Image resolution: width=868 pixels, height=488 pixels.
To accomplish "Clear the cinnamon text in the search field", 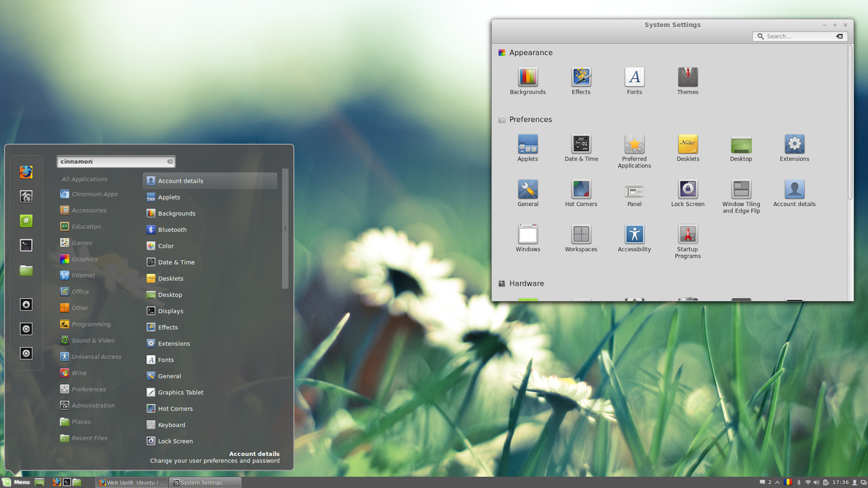I will pyautogui.click(x=170, y=161).
